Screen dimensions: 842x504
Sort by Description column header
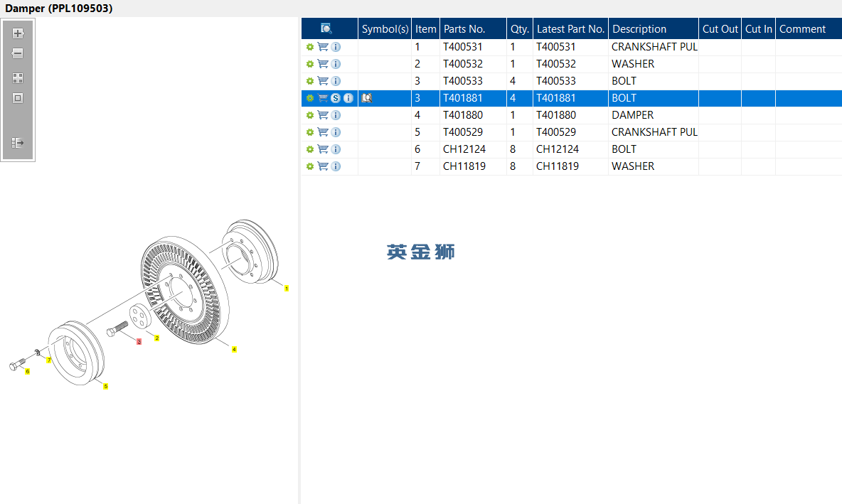click(x=639, y=29)
